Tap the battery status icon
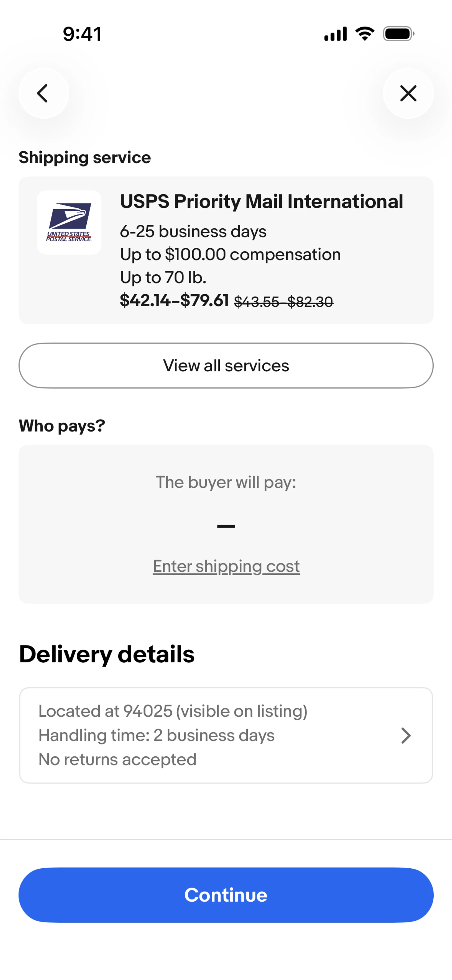This screenshot has width=452, height=980. pos(398,34)
